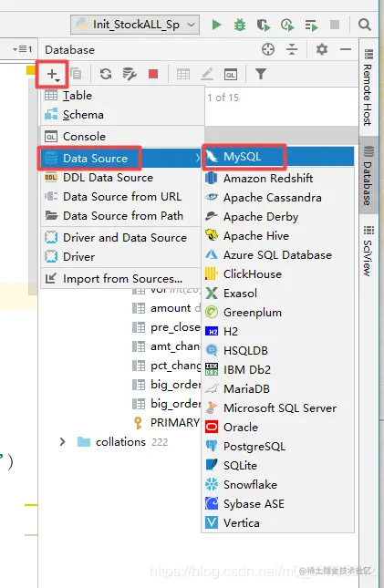Select MariaDB data source
Image resolution: width=384 pixels, height=588 pixels.
[278, 389]
